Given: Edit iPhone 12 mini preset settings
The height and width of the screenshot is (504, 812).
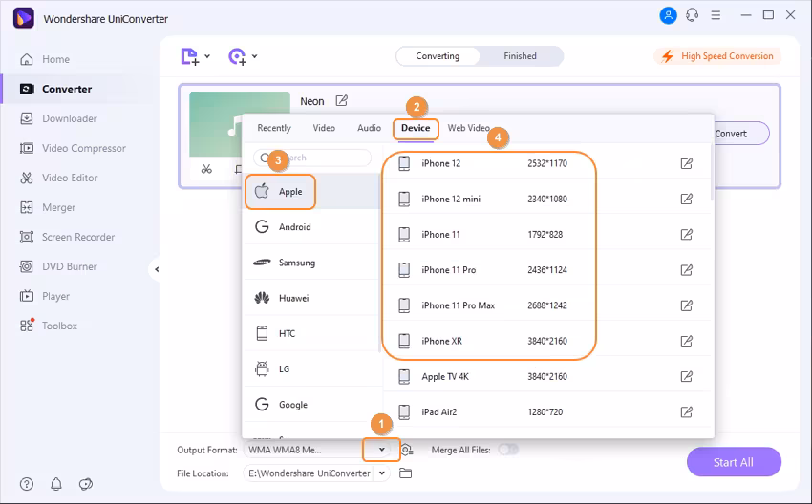Looking at the screenshot, I should 686,199.
